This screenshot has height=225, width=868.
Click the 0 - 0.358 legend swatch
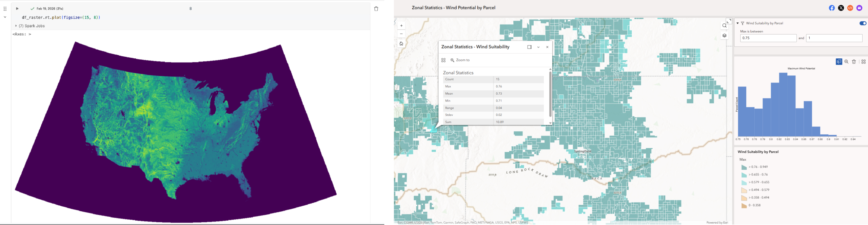[744, 205]
